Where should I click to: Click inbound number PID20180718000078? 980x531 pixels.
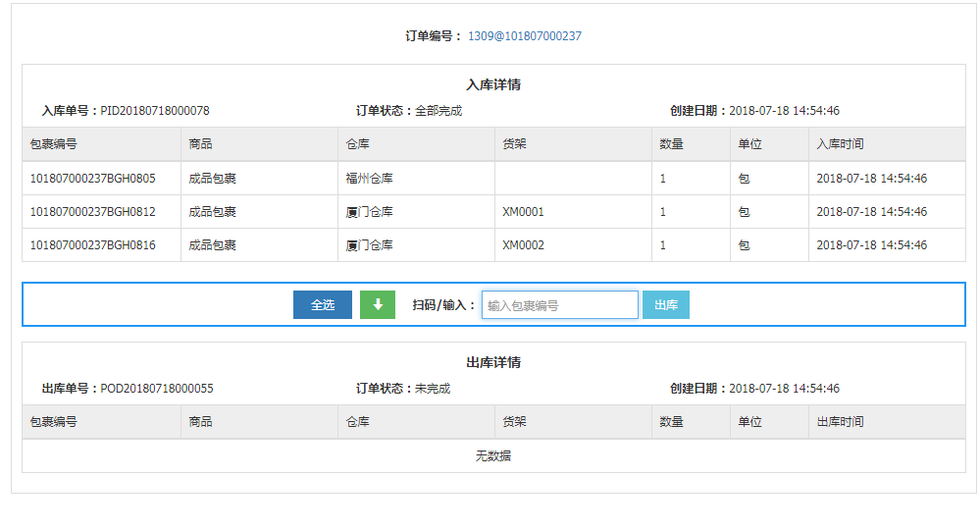tap(155, 111)
